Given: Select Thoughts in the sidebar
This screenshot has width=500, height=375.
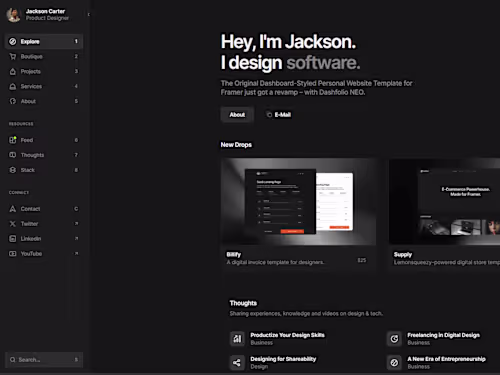Looking at the screenshot, I should coord(44,155).
